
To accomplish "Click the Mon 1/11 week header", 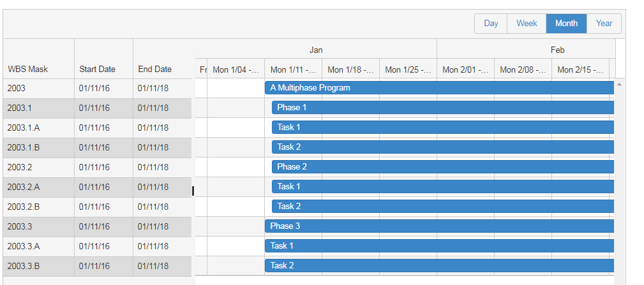I will pyautogui.click(x=293, y=69).
